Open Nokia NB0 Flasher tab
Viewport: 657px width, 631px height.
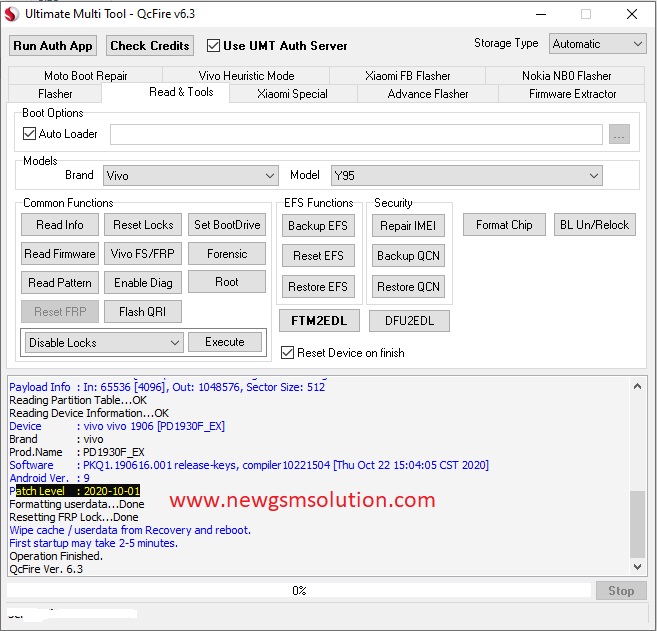(x=566, y=76)
